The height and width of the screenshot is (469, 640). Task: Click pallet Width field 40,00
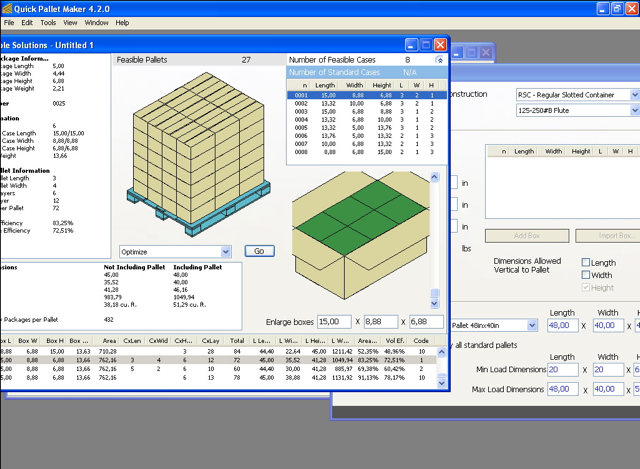608,326
